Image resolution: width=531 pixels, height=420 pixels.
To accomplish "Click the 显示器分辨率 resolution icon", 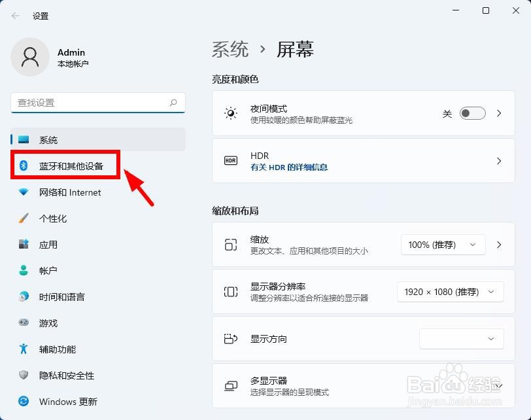I will point(231,292).
